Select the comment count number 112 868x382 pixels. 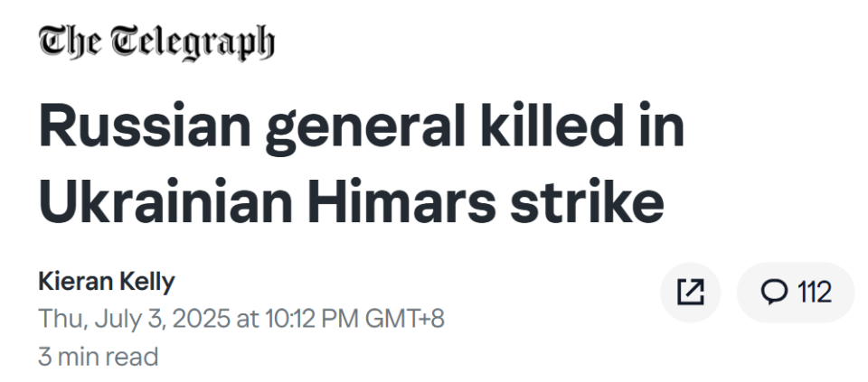tap(815, 292)
